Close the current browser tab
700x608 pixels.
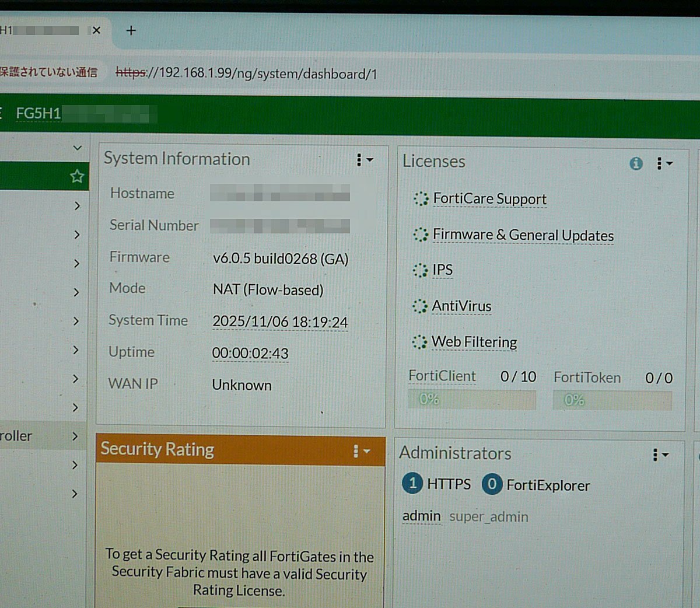96,30
